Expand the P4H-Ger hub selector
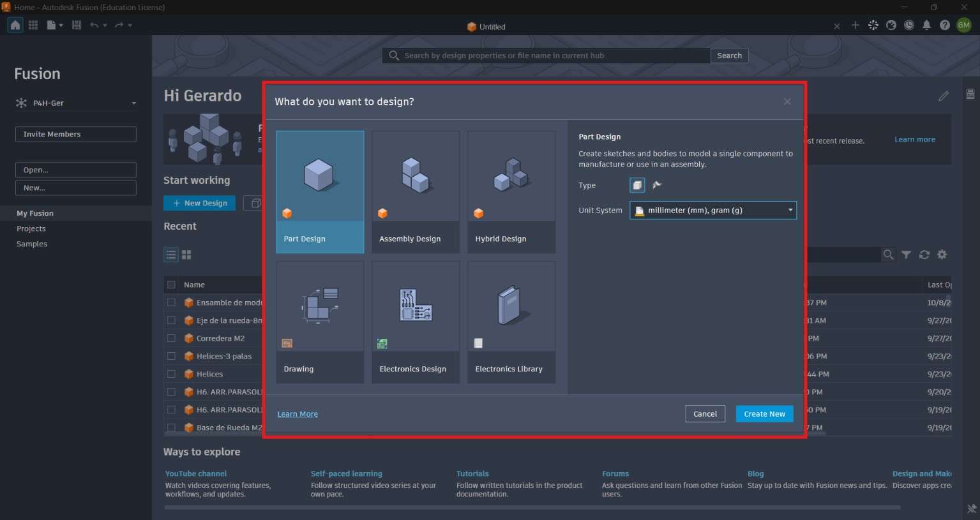The height and width of the screenshot is (520, 980). pos(76,103)
